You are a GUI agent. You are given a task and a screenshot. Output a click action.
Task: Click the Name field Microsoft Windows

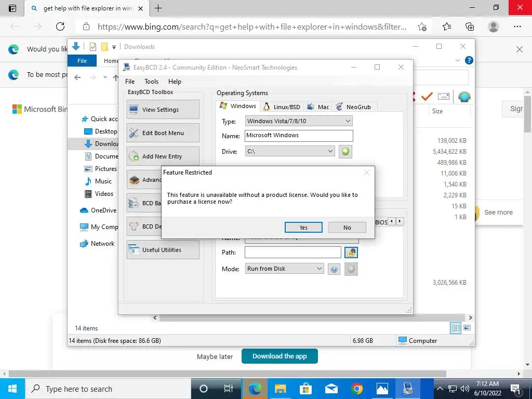(299, 136)
